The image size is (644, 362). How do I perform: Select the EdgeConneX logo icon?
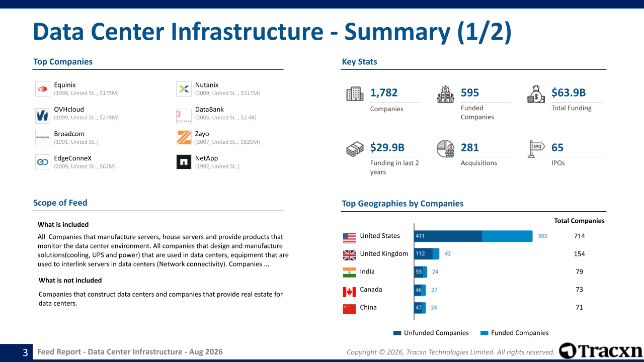click(43, 162)
